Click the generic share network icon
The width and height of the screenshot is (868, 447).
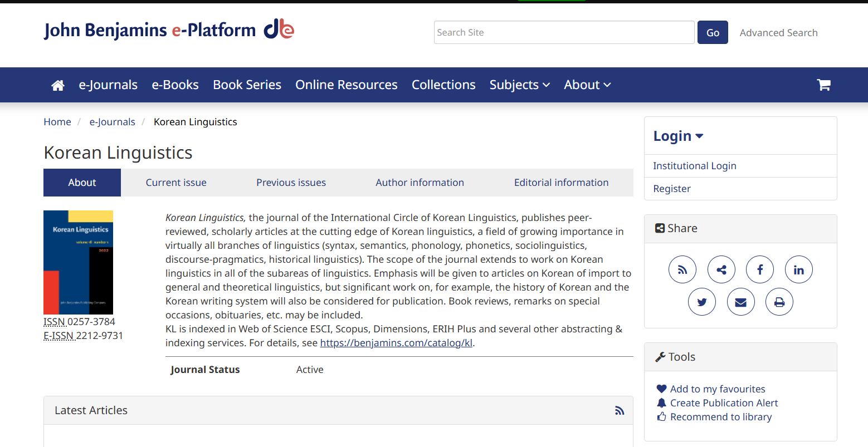[x=721, y=270]
